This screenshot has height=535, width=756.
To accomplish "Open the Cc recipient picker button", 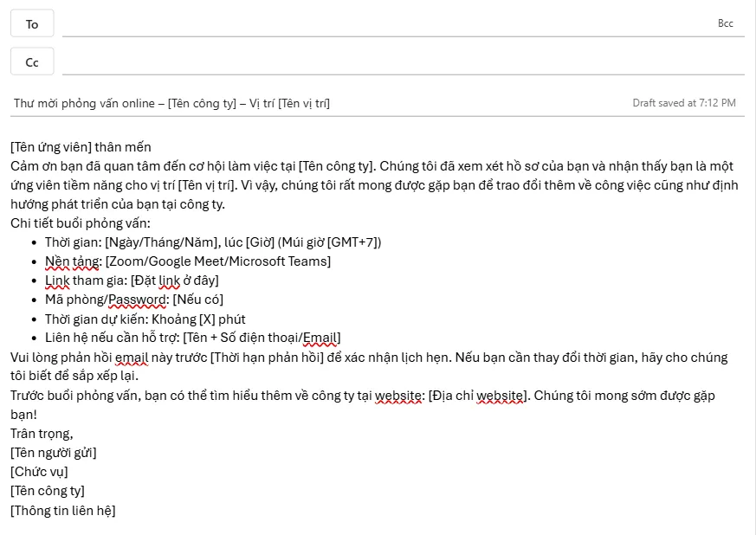I will (x=32, y=61).
